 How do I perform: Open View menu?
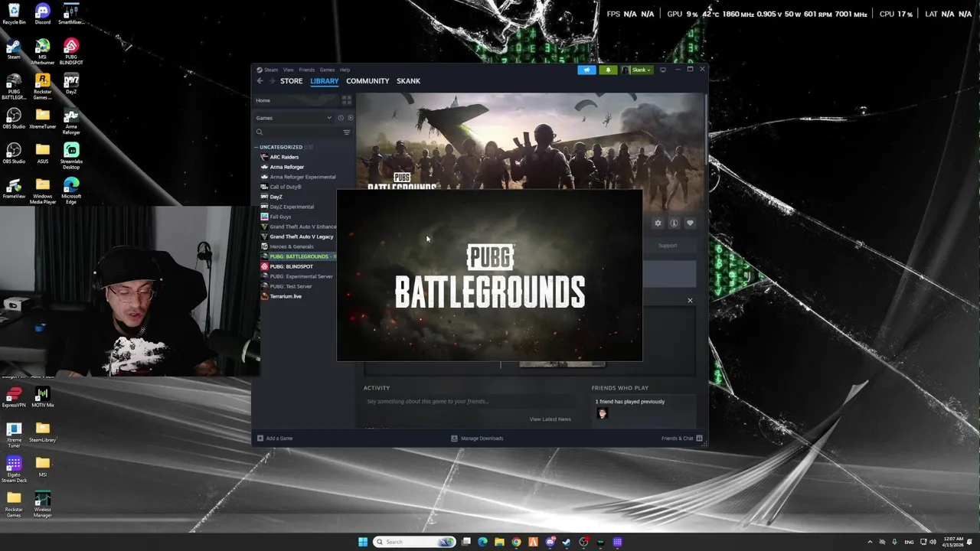288,70
